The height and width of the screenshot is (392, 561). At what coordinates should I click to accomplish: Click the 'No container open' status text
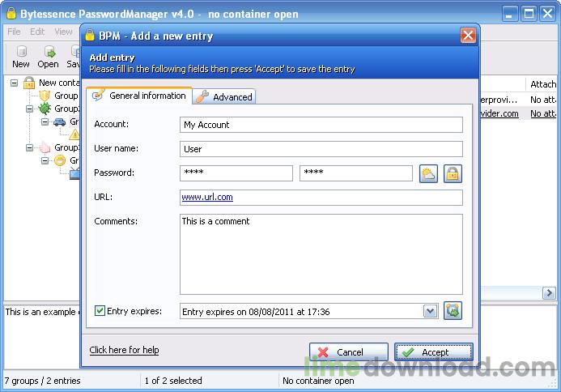pos(318,381)
